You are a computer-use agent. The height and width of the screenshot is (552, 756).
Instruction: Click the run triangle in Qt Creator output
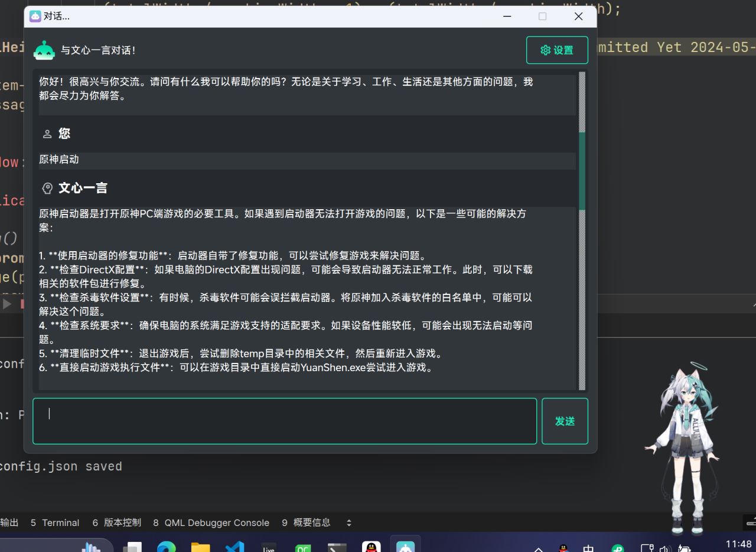click(x=7, y=304)
